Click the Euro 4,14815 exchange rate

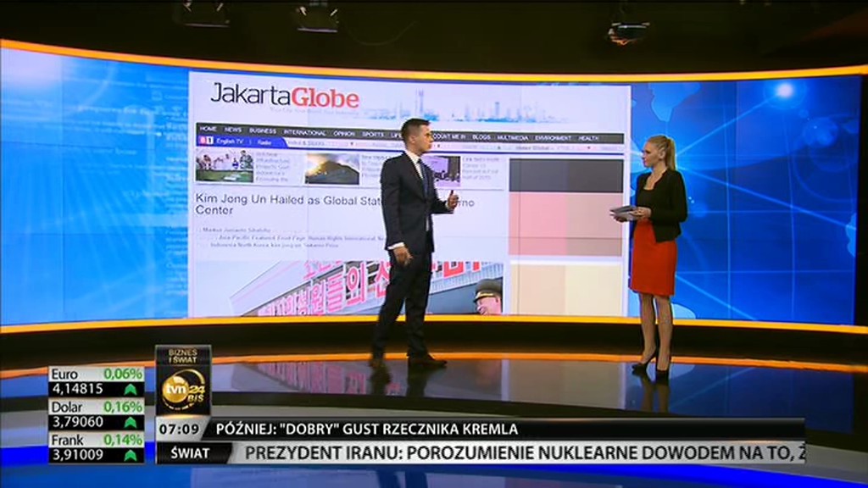[77, 389]
